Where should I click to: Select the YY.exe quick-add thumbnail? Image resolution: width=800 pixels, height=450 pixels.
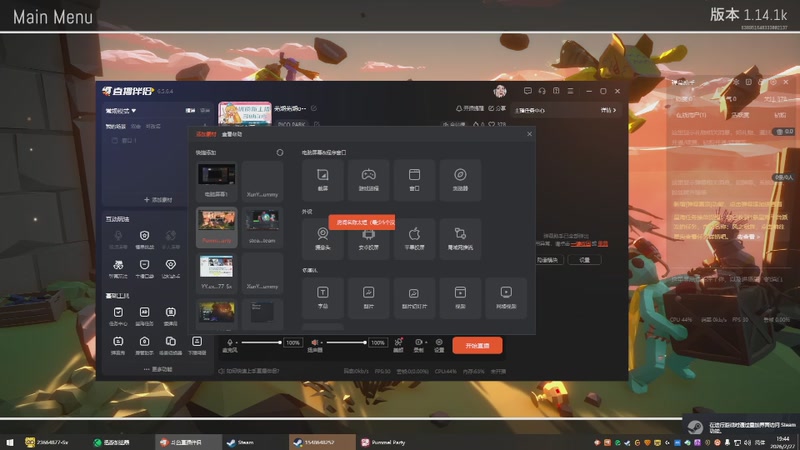(x=216, y=273)
